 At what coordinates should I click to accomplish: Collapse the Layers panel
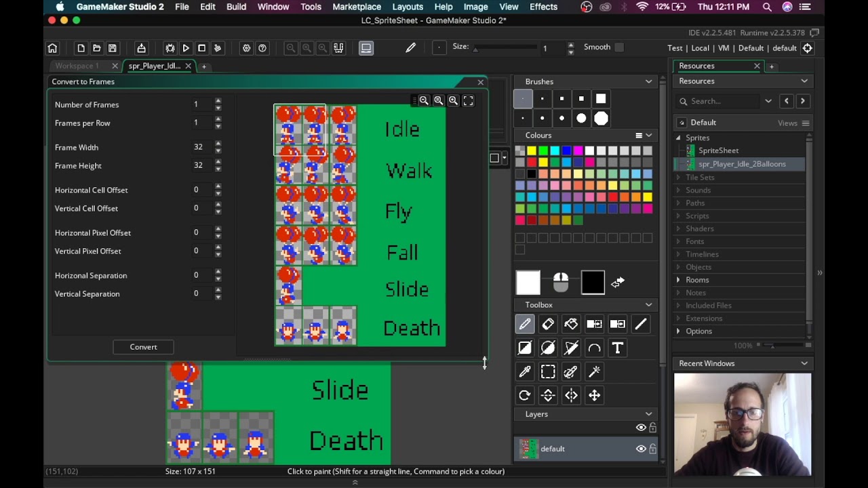649,414
